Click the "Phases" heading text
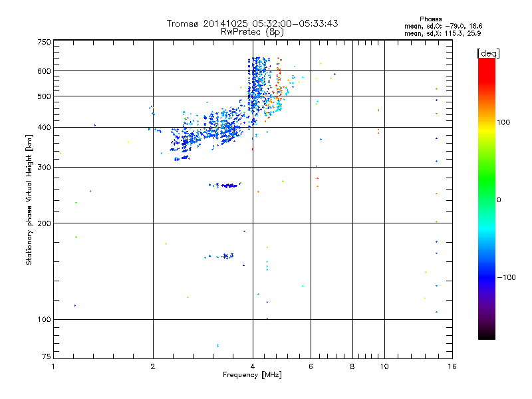Screen dimensions: 532x399 click(430, 19)
